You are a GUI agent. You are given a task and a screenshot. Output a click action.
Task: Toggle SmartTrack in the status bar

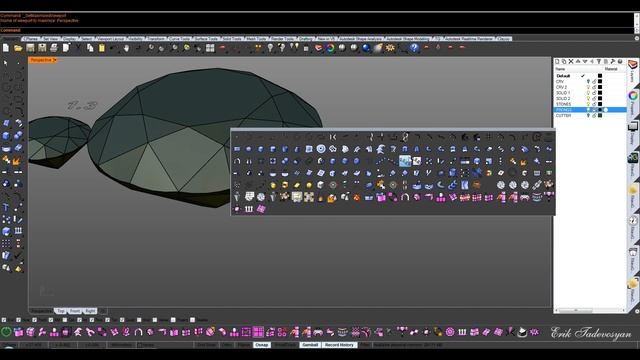(x=285, y=345)
